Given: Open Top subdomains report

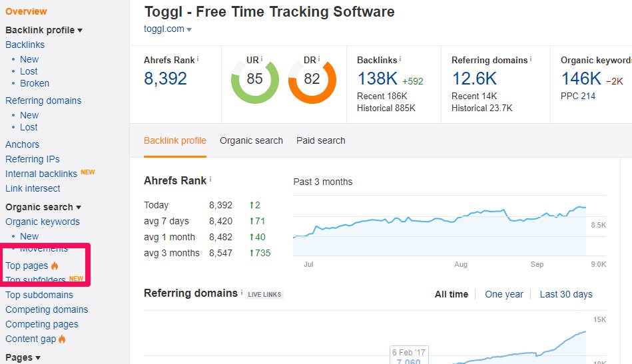Looking at the screenshot, I should 39,295.
